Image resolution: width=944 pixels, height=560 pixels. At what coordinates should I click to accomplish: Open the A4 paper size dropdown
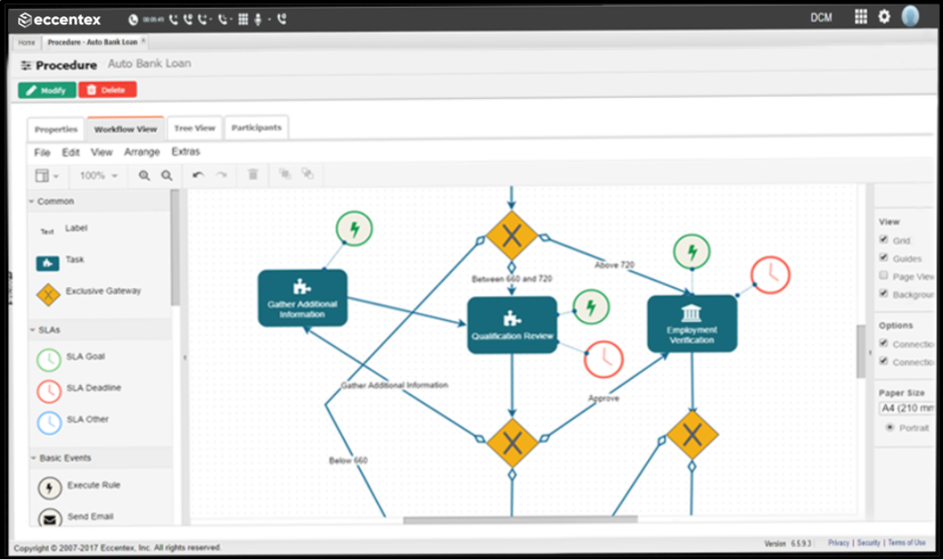tap(906, 408)
